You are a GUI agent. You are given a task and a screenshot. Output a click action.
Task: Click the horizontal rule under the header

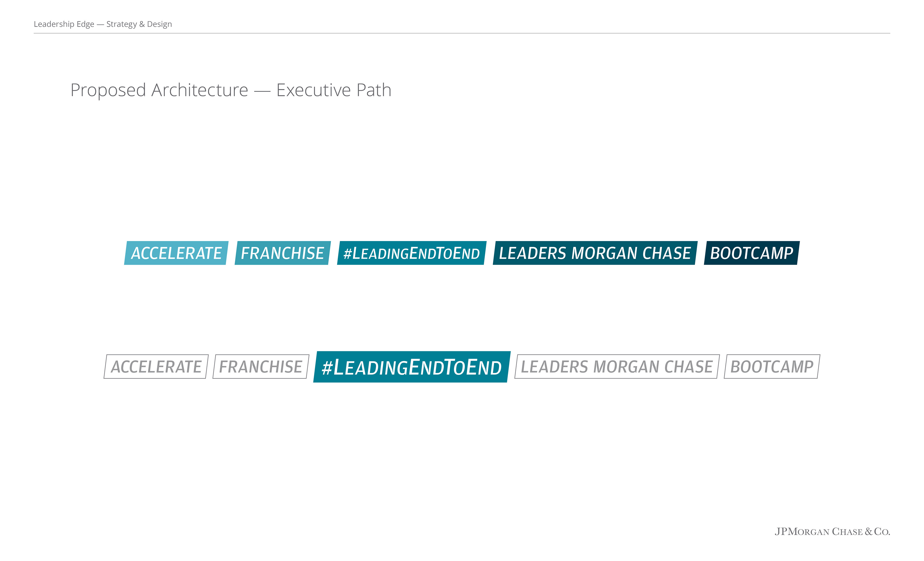click(x=462, y=33)
